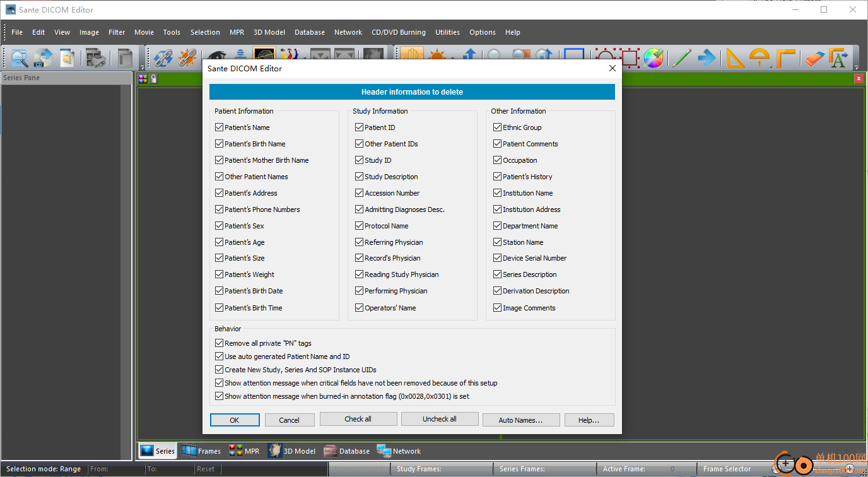
Task: Click the lock icon above viewer pane
Action: tap(153, 79)
